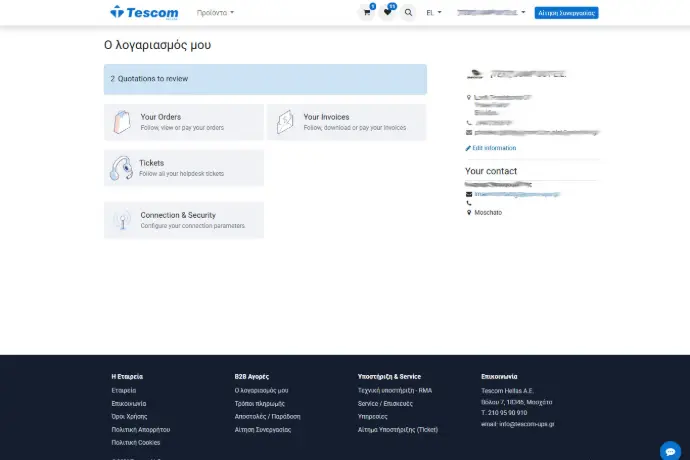Click the Connection & Security icon
This screenshot has width=690, height=460.
tap(122, 220)
